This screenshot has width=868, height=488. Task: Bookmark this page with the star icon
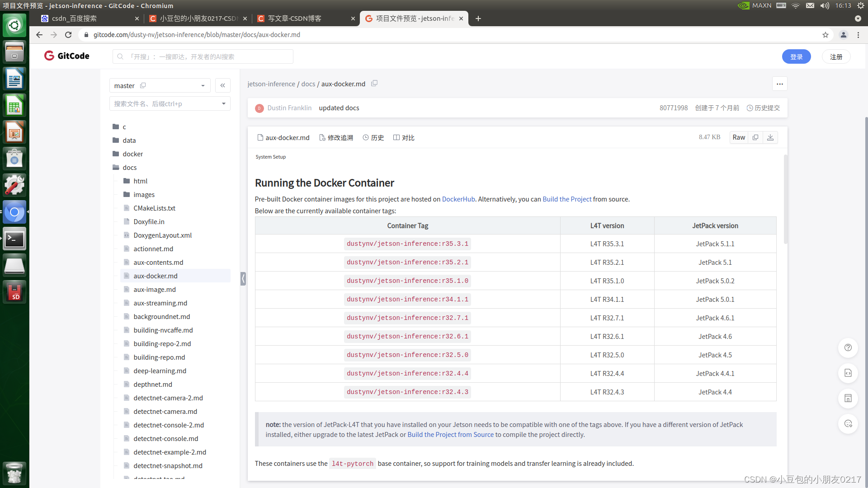826,35
